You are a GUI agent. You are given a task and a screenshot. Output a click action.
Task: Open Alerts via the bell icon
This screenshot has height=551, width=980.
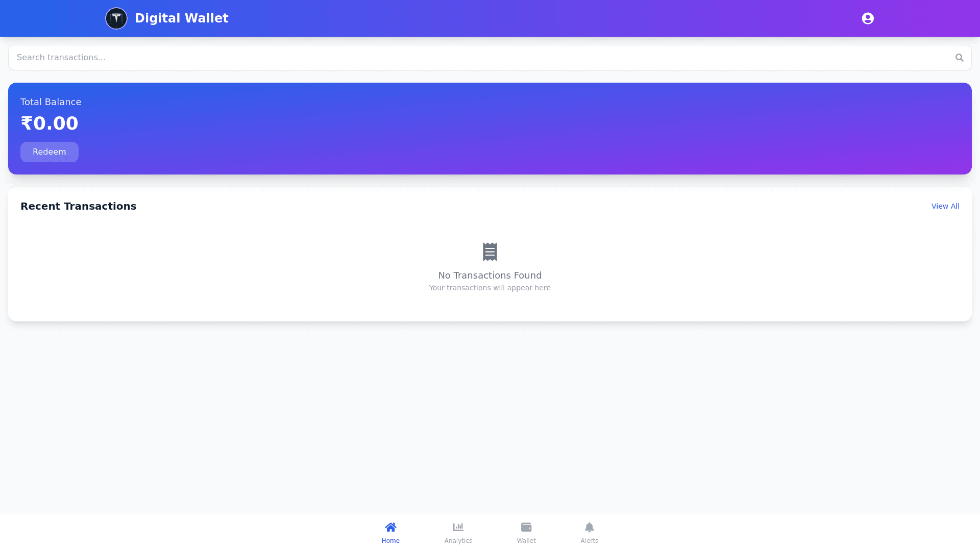(589, 527)
